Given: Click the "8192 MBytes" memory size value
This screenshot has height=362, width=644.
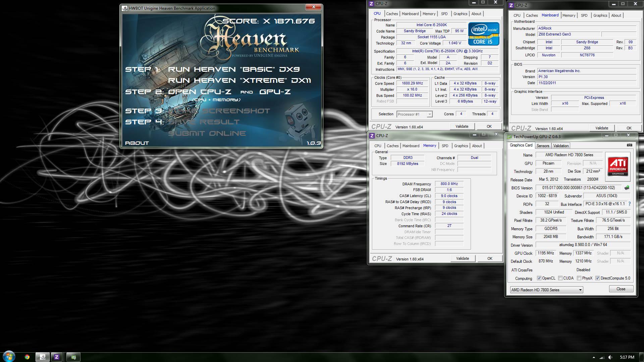Looking at the screenshot, I should coord(408,164).
